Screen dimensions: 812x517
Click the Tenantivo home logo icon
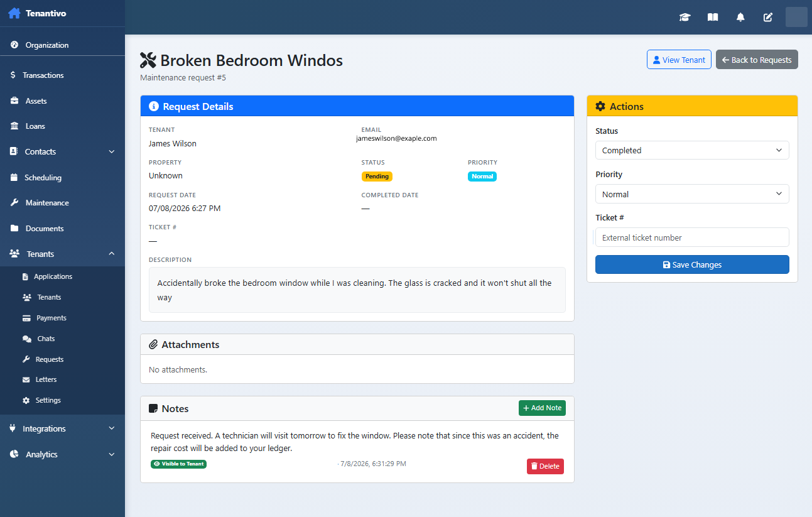click(x=14, y=13)
